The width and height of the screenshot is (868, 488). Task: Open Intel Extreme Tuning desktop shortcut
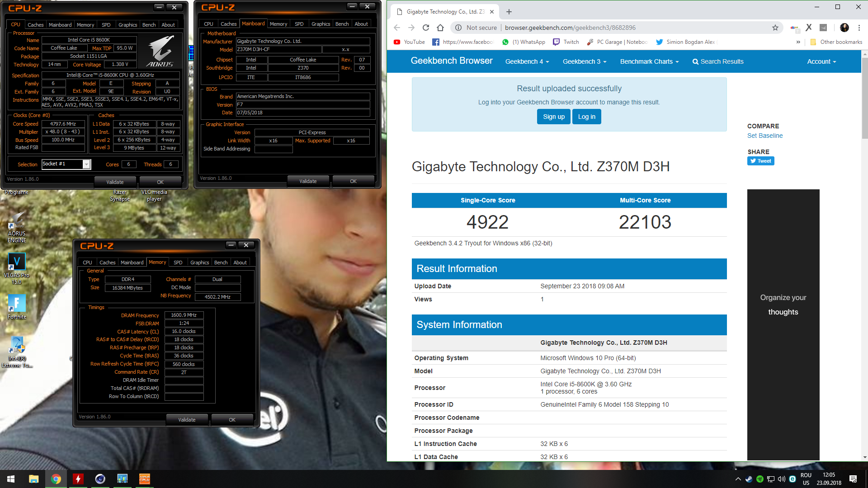[x=17, y=352]
